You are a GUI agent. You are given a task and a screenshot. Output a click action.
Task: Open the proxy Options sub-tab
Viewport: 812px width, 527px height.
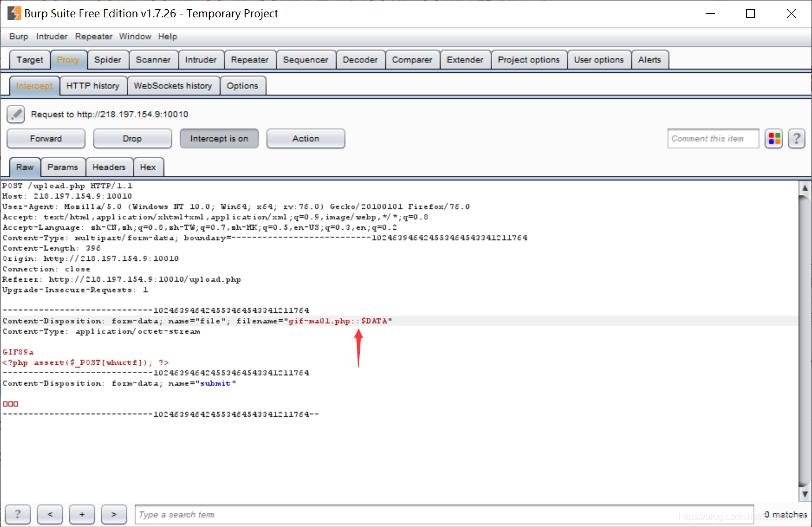tap(243, 86)
